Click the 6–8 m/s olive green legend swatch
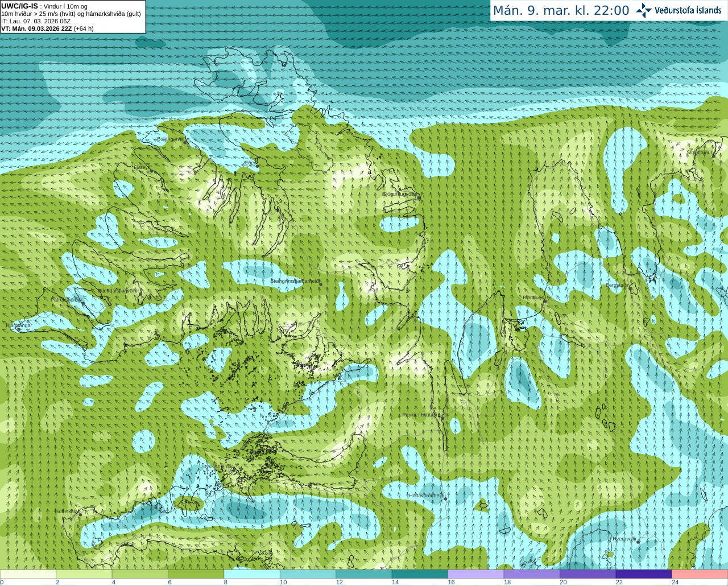 point(196,574)
